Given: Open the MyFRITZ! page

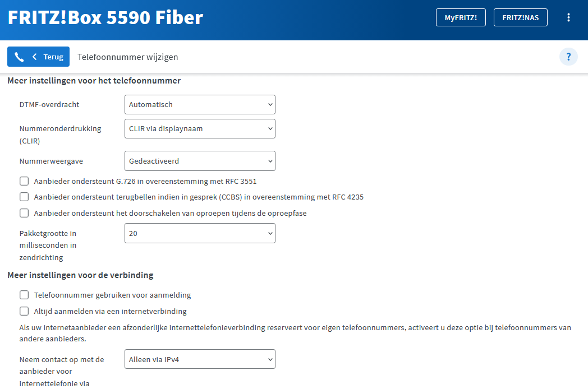Looking at the screenshot, I should click(x=461, y=17).
